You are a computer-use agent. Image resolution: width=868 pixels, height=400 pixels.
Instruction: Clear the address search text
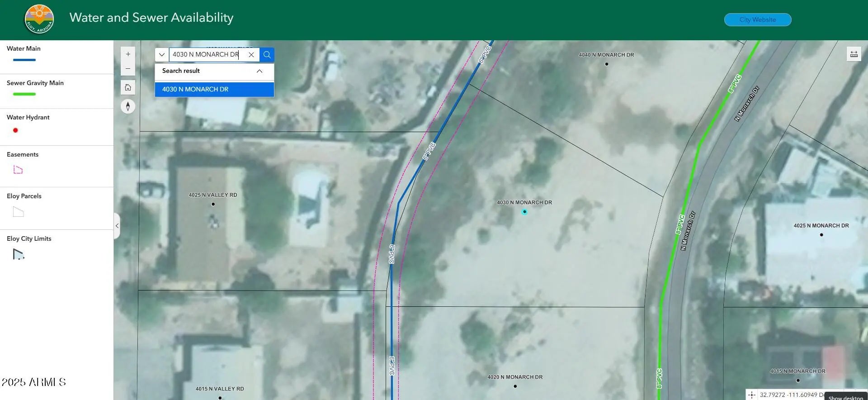(251, 55)
